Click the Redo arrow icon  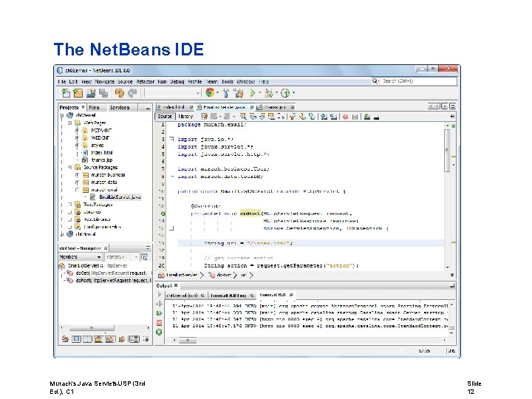point(133,92)
